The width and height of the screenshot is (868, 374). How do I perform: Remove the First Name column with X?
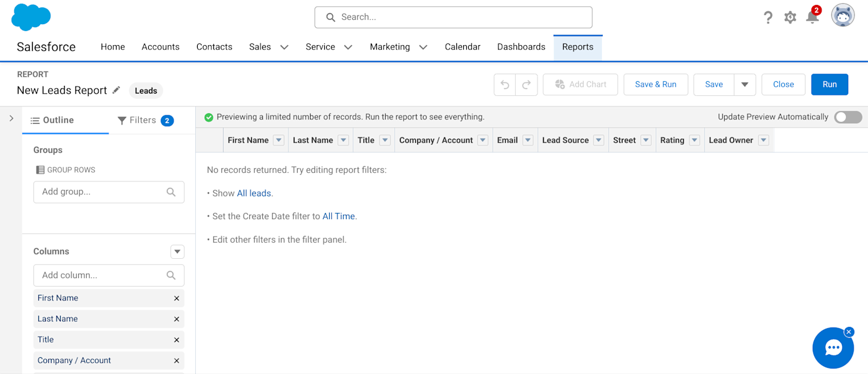[x=177, y=298]
